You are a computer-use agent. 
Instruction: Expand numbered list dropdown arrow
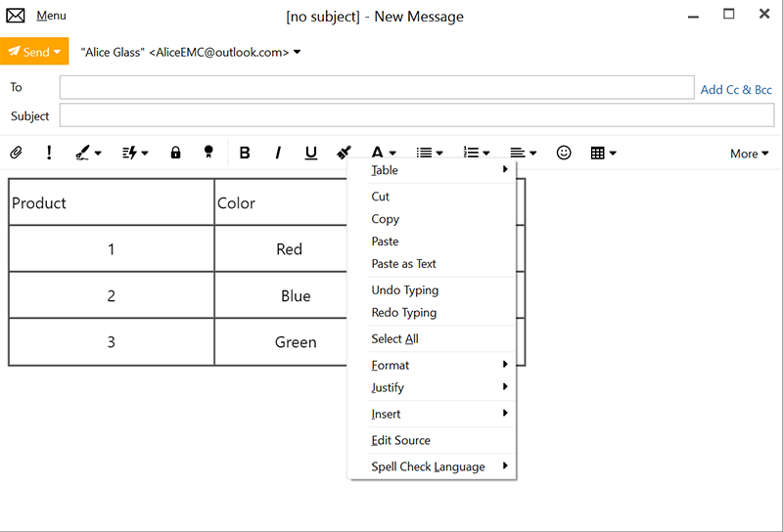coord(485,154)
